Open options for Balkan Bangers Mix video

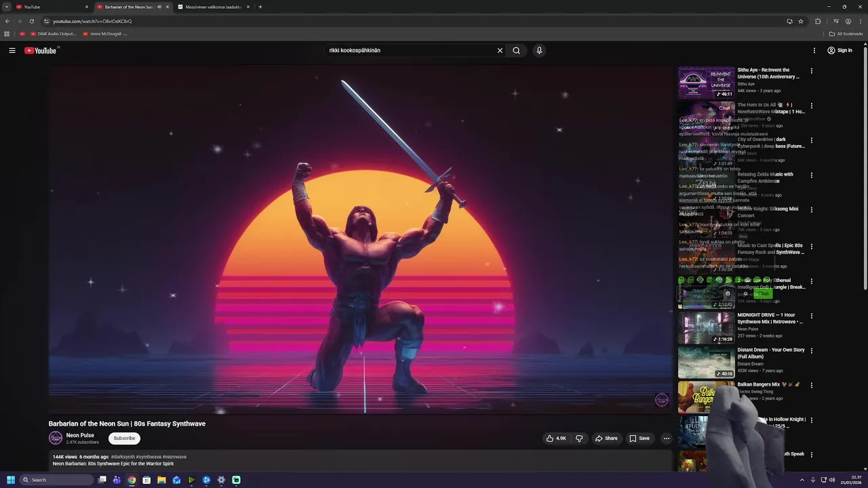click(x=811, y=385)
